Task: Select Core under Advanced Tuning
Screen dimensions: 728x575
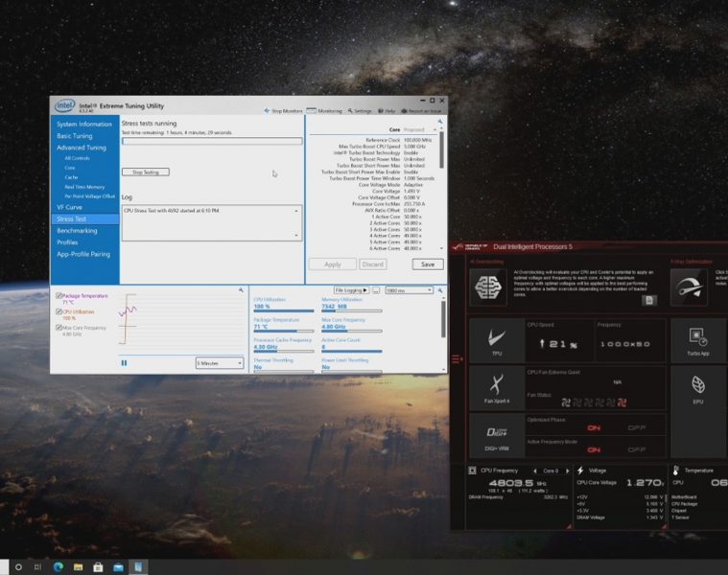Action: (70, 168)
